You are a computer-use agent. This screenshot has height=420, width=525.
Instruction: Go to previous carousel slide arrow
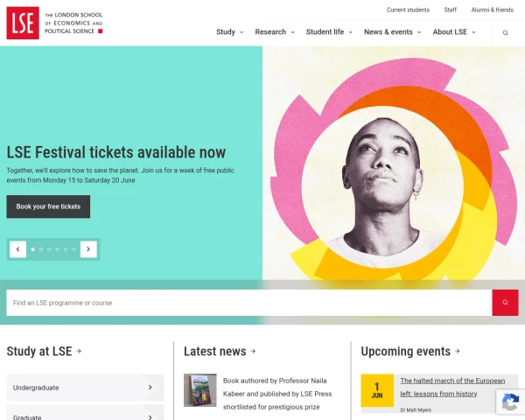point(17,249)
